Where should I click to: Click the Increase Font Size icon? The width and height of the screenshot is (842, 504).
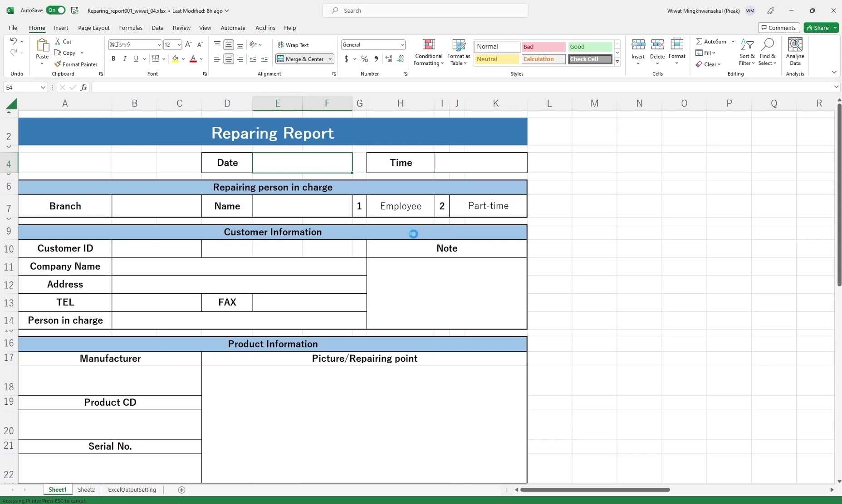pos(188,44)
